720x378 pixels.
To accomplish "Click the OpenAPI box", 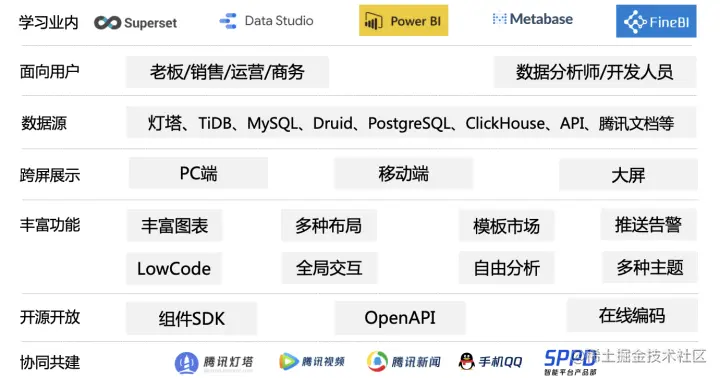I will 400,318.
